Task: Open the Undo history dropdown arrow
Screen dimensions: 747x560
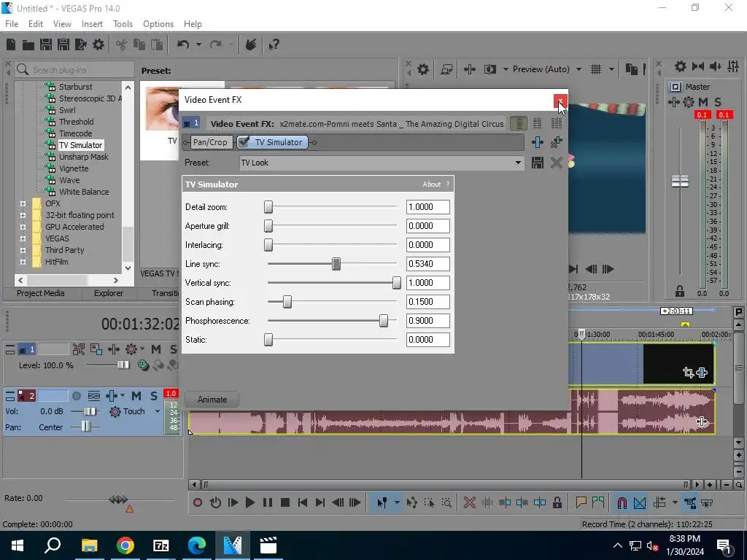Action: tap(198, 44)
